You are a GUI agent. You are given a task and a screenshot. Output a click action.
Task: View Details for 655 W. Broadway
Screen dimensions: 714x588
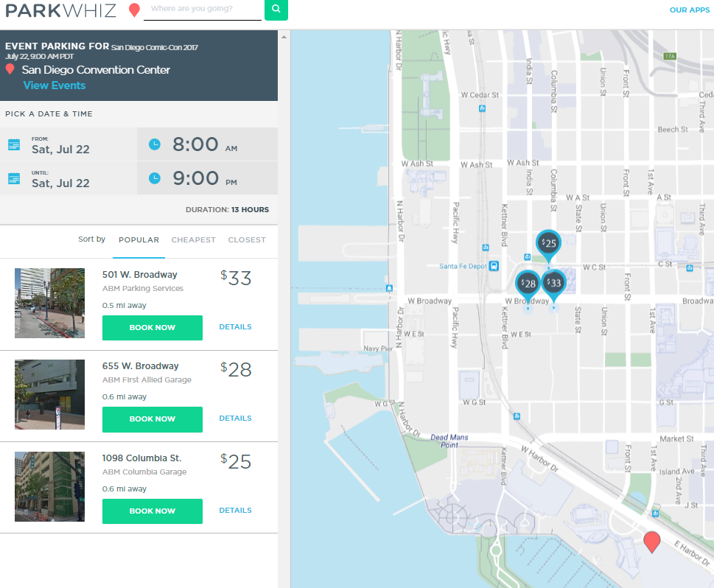pos(235,419)
